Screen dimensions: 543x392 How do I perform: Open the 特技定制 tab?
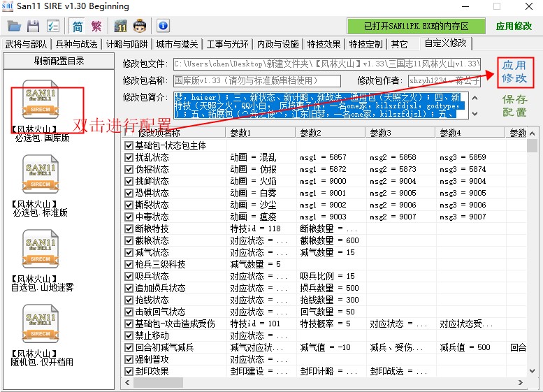365,44
